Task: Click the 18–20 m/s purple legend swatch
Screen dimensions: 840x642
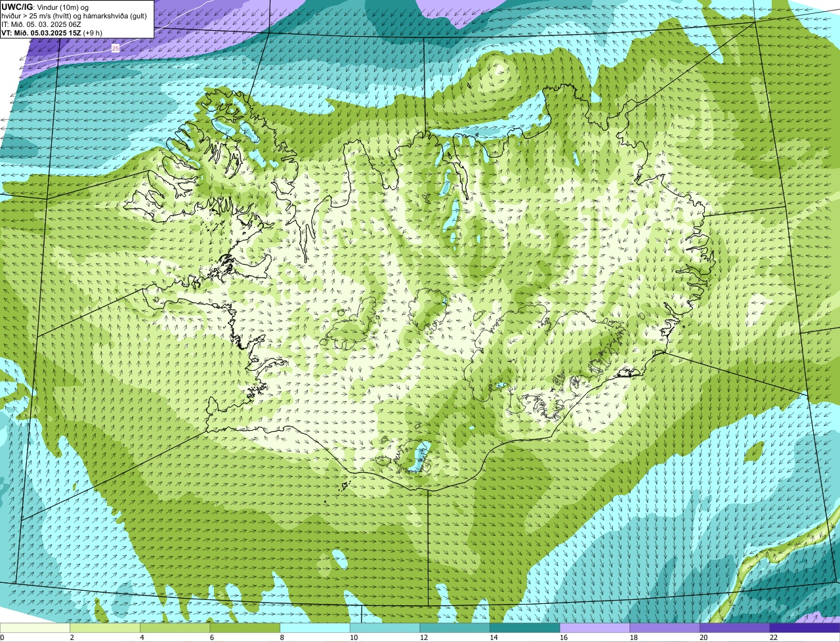Action: [x=665, y=628]
